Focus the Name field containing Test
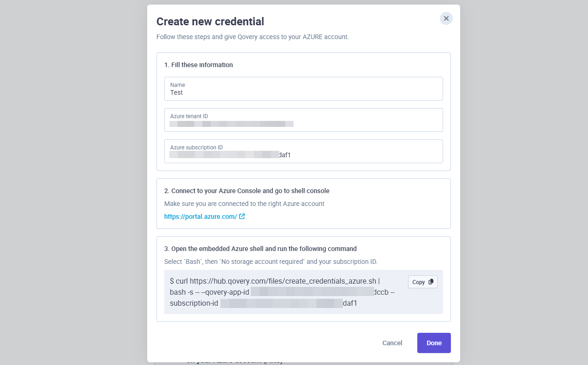Screen dimensions: 588x365 304,89
